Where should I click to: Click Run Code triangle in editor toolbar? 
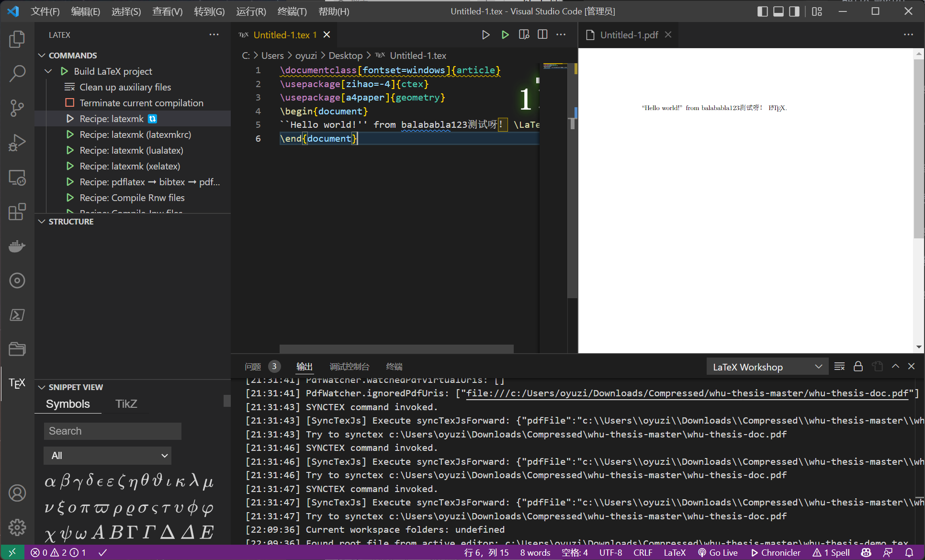tap(485, 35)
